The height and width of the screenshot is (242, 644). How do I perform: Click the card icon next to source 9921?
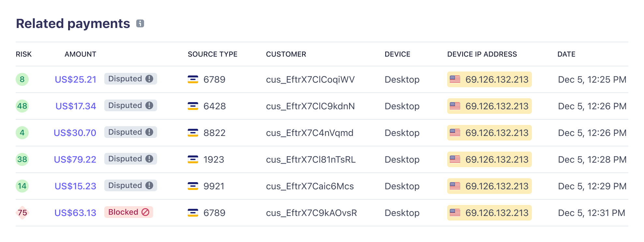193,186
